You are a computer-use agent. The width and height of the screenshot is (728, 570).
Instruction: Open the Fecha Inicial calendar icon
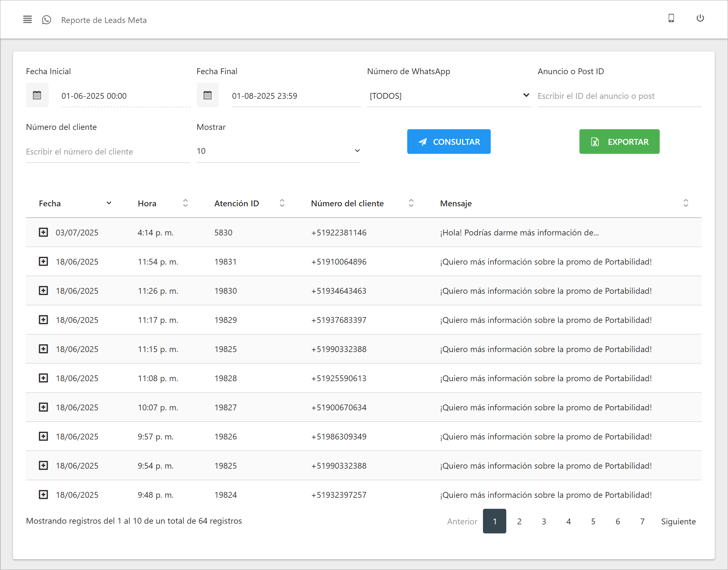37,96
